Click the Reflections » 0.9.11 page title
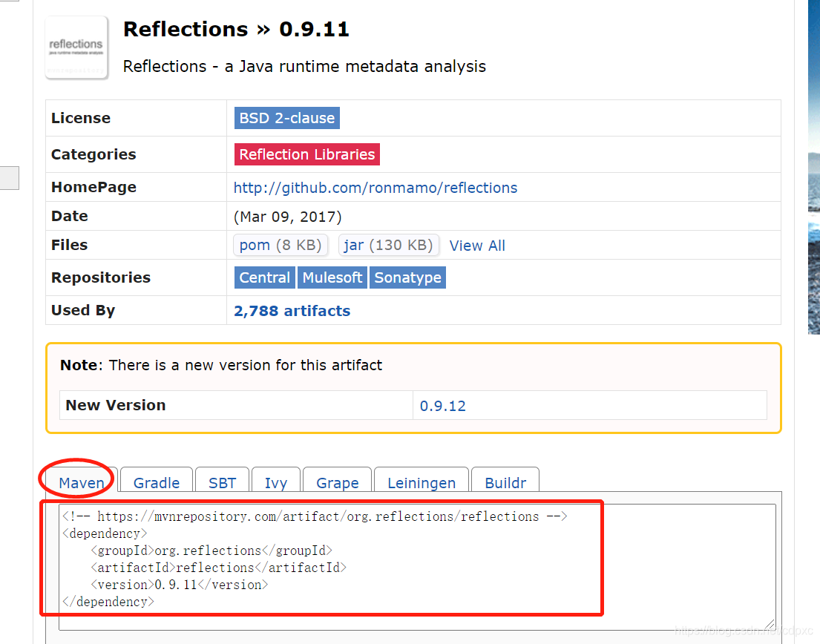 pyautogui.click(x=236, y=29)
